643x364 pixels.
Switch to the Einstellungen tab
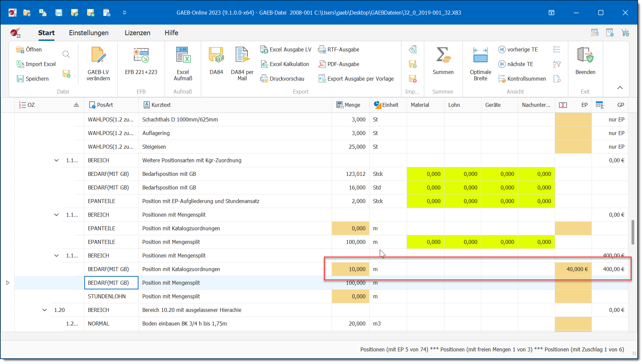(x=89, y=33)
